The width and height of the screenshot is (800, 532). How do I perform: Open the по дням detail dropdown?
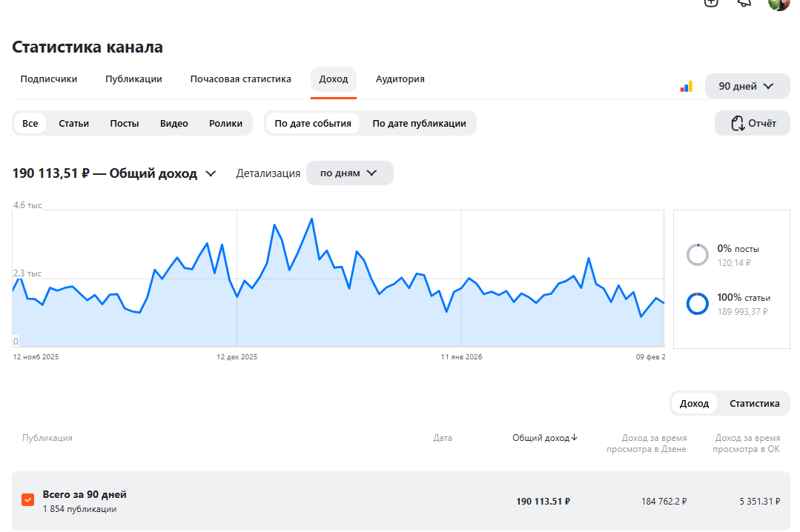point(349,173)
